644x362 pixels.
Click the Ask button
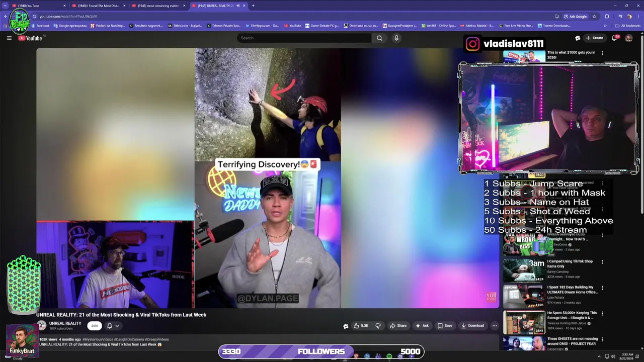click(x=422, y=326)
